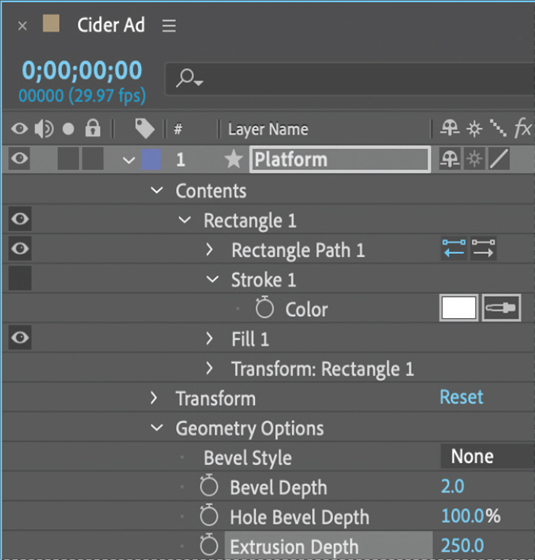Image resolution: width=535 pixels, height=560 pixels.
Task: Toggle Rectangle 1 visibility eye
Action: pos(20,219)
